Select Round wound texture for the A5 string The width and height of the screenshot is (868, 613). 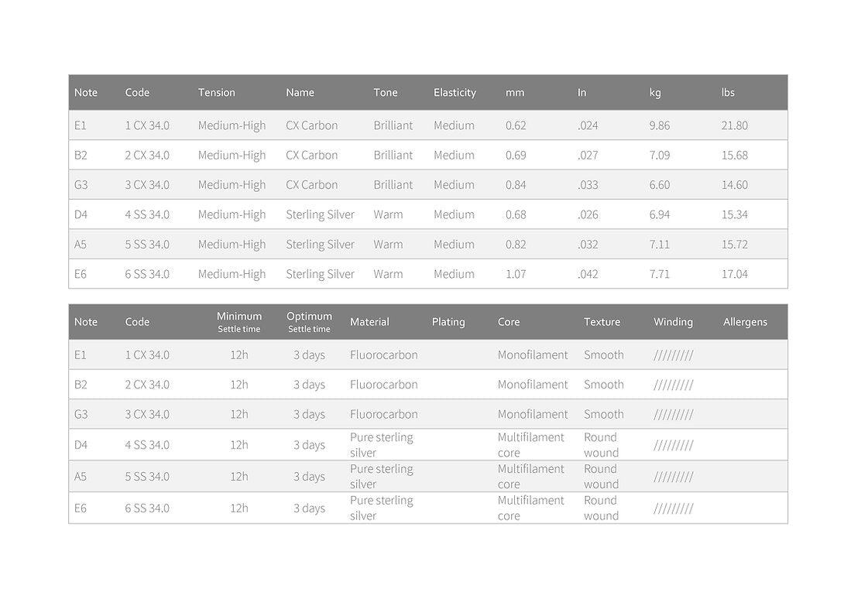601,477
